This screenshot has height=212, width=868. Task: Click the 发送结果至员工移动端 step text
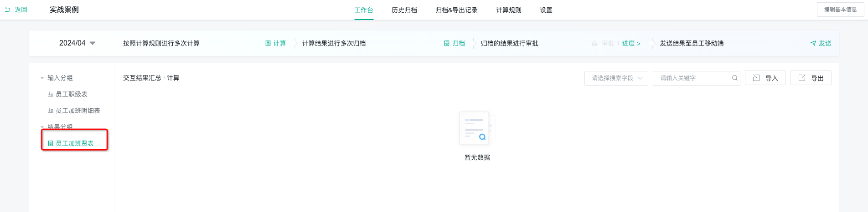tap(692, 43)
